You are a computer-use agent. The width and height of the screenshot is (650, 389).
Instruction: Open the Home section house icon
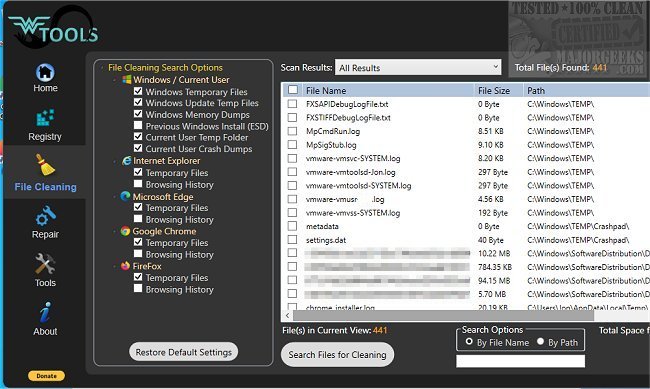(45, 73)
